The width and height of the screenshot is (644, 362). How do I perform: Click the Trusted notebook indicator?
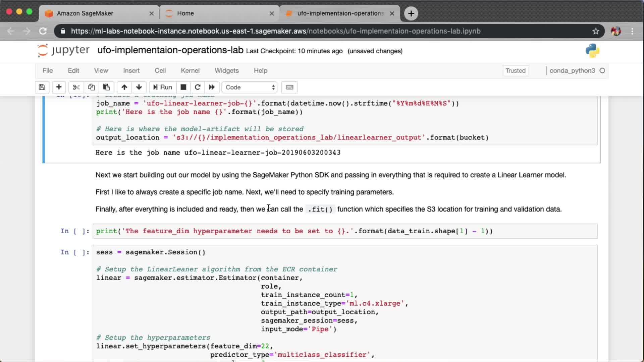(515, 70)
